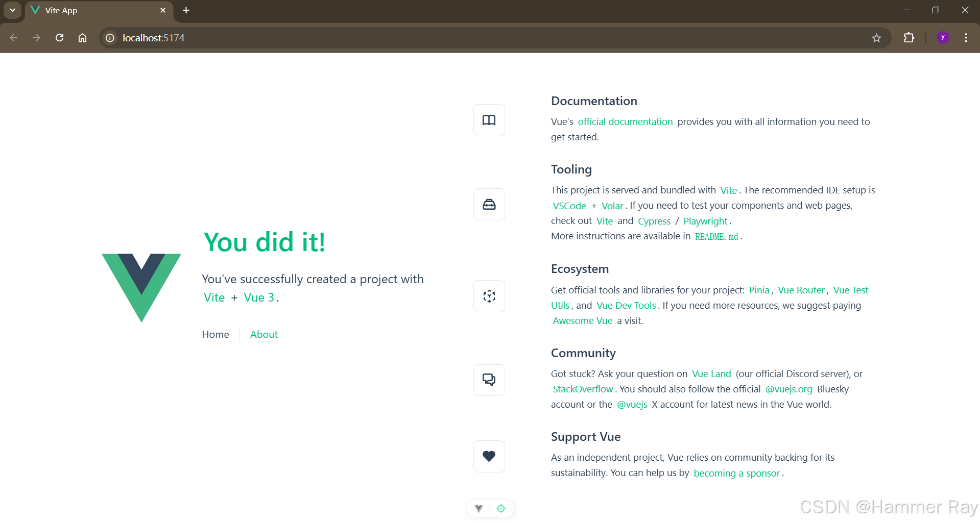980x523 pixels.
Task: Click the Tooling heading
Action: coord(571,169)
